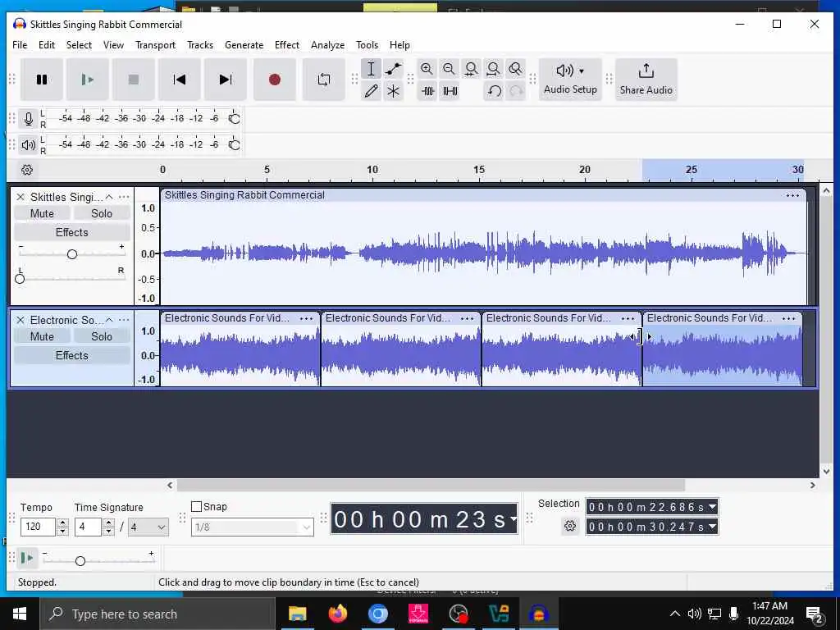Screen dimensions: 840x630
Task: Click the Tempo input field
Action: [38, 527]
